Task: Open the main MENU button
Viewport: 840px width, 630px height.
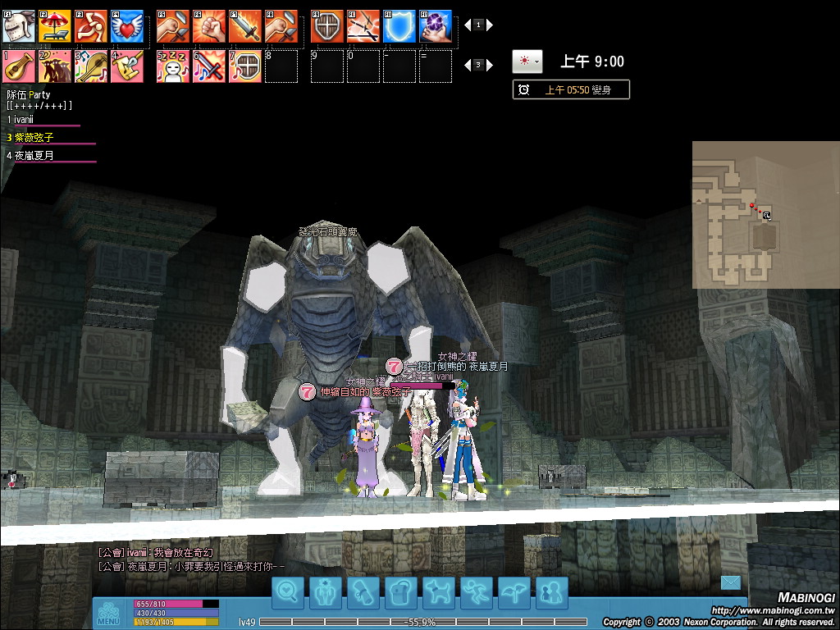Action: 108,613
